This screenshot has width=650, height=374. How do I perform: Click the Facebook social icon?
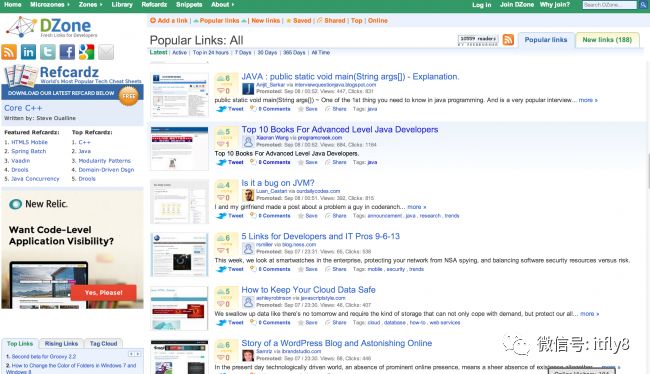[x=67, y=52]
